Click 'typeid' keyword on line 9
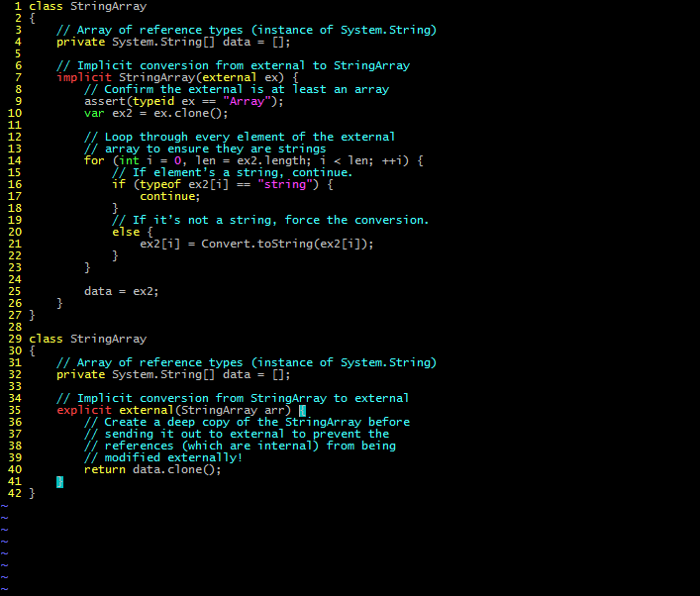 point(153,101)
